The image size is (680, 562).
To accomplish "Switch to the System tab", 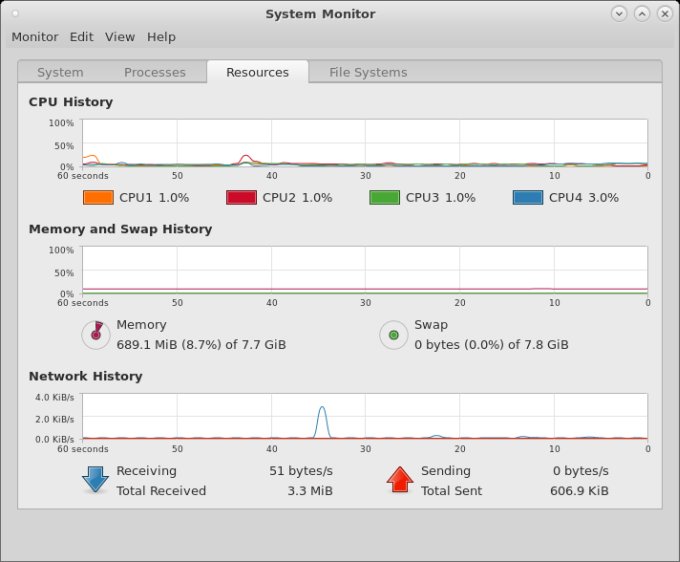I will pos(60,72).
